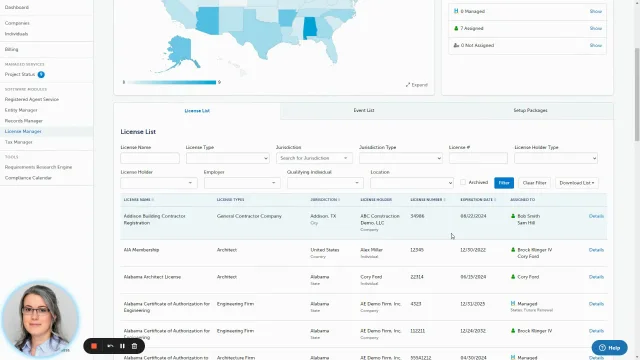Open the Search for Jurisdiction dropdown

coord(314,158)
